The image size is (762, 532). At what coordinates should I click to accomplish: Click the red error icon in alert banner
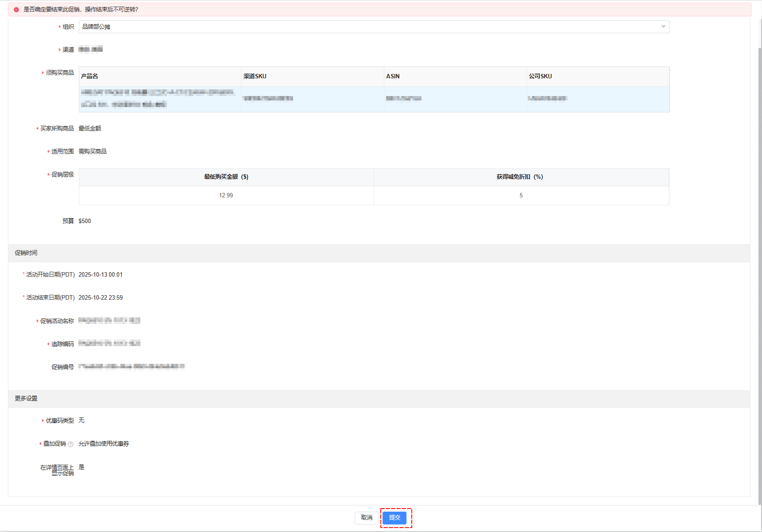(x=16, y=9)
